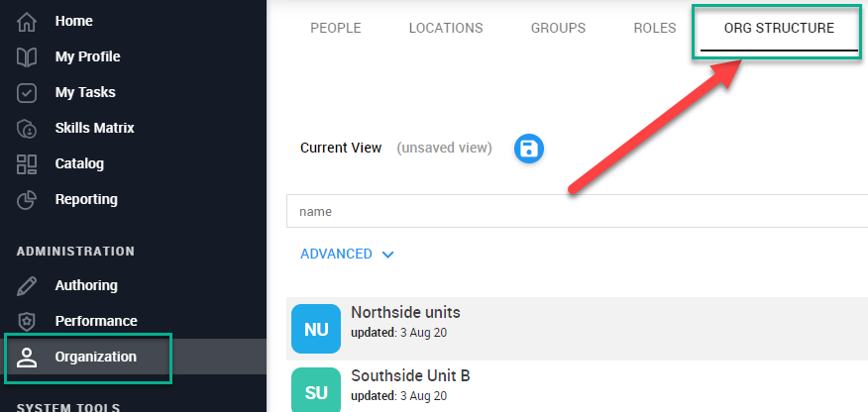Open the GROUPS tab

558,28
